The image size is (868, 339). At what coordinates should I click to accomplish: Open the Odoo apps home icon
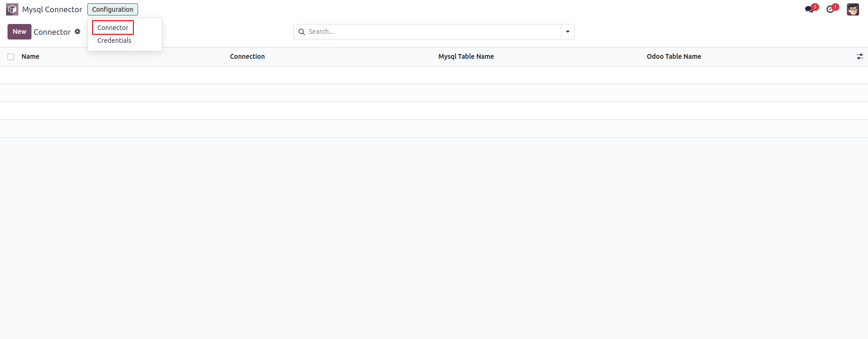tap(12, 9)
